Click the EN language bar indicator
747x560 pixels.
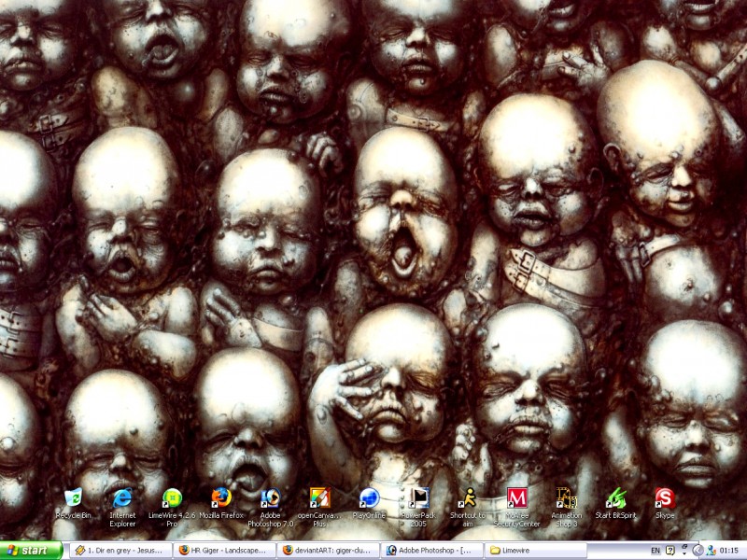coord(655,551)
